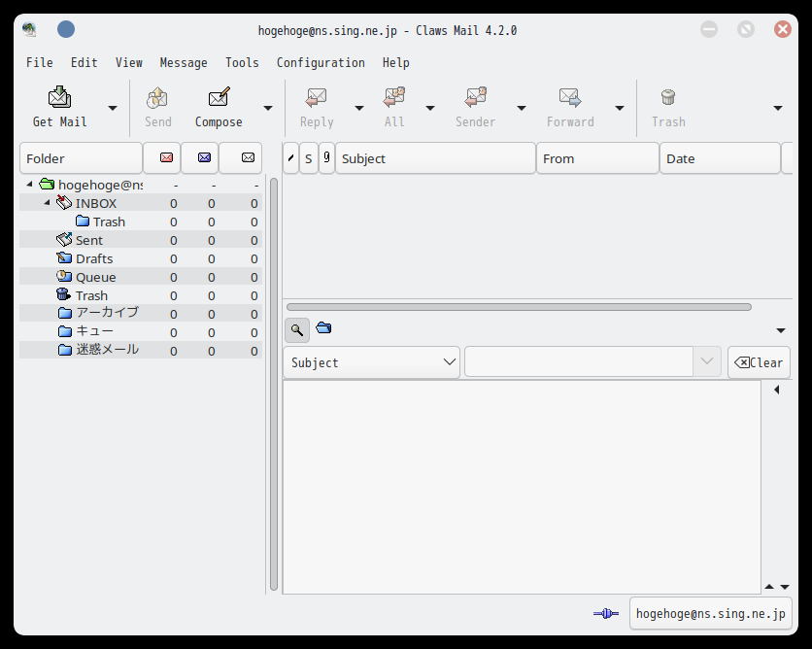Open the Help menu
This screenshot has height=649, width=812.
point(395,63)
